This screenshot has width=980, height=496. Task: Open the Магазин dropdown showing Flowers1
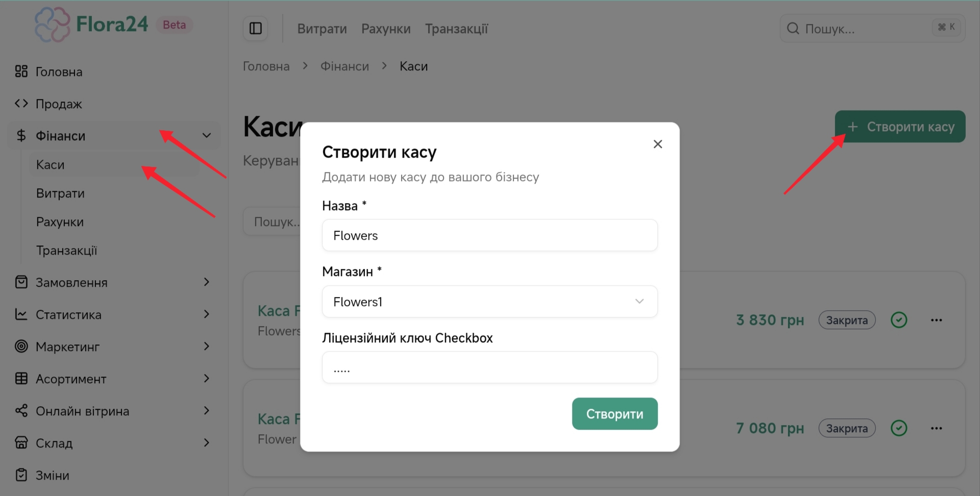[x=489, y=302]
